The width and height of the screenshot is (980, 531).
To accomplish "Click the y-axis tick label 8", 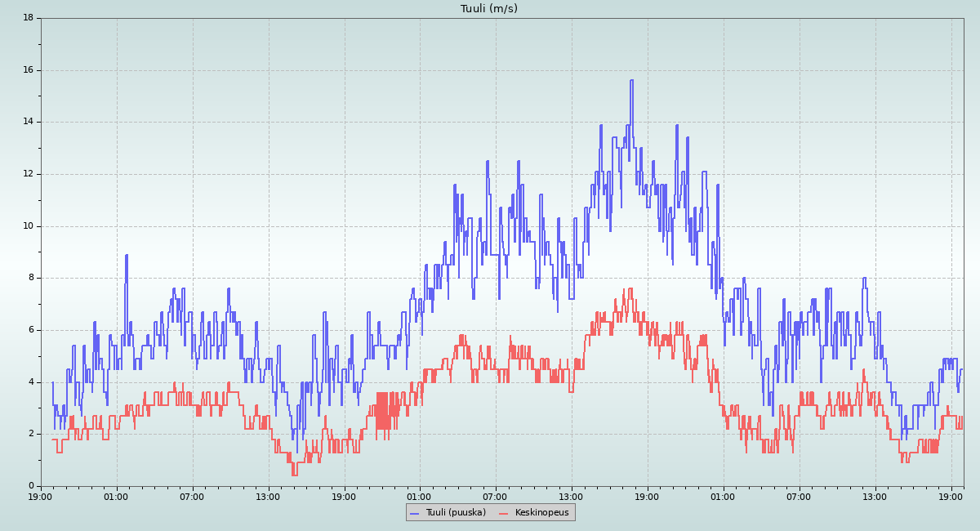I will pyautogui.click(x=30, y=278).
